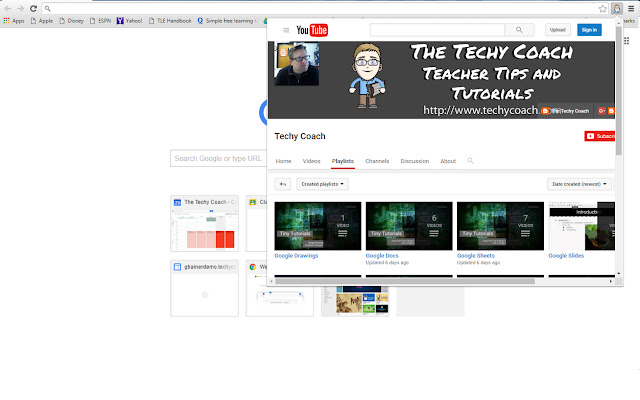Click the YouTube logo
The height and width of the screenshot is (400, 640).
click(x=312, y=30)
